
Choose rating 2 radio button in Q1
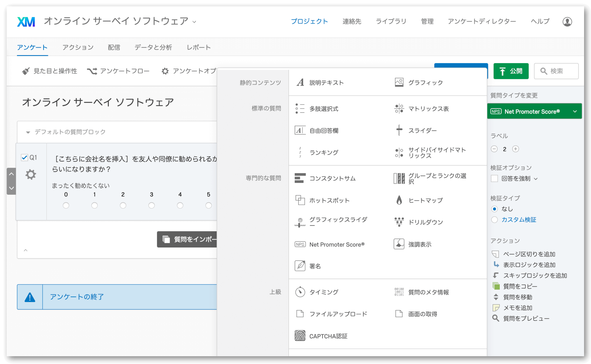coord(123,205)
